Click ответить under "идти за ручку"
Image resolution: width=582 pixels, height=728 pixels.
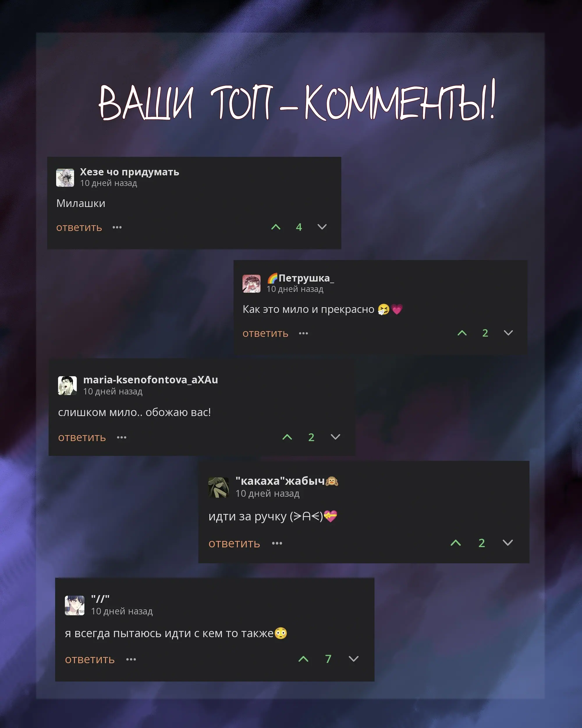(x=234, y=544)
